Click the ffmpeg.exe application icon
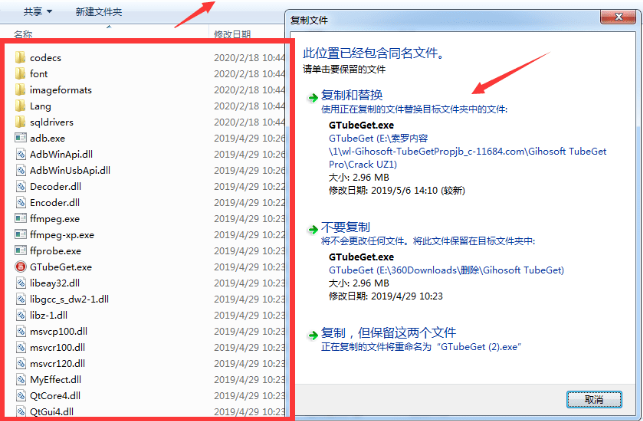Screen dimensions: 643x421 21,218
